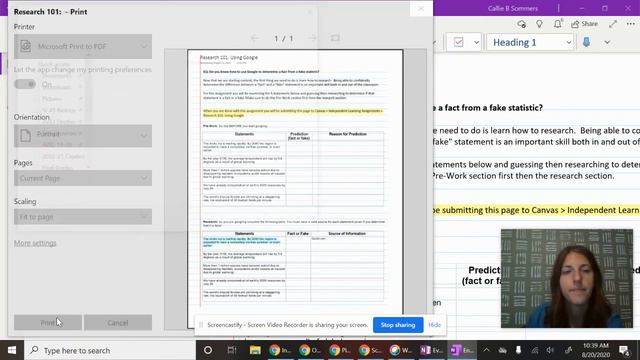
Task: Open Task View from the taskbar
Action: click(x=231, y=350)
